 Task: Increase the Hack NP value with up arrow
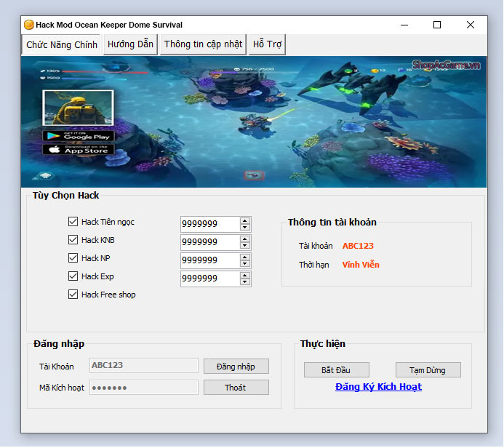pyautogui.click(x=245, y=257)
